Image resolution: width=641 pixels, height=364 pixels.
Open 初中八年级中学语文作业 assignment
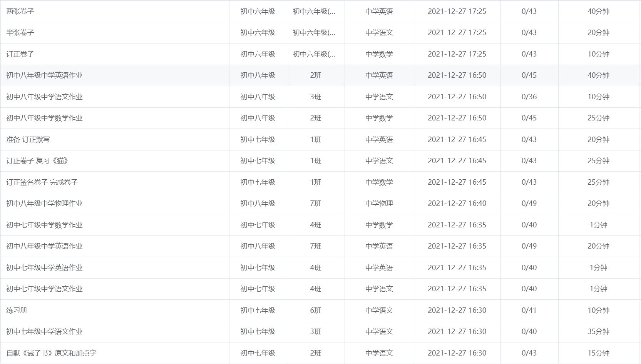44,97
